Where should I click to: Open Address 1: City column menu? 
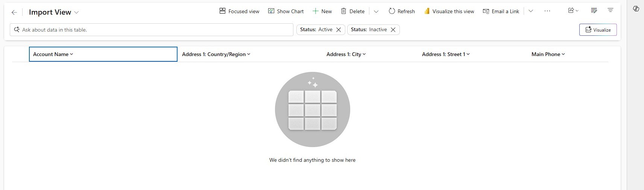point(346,54)
